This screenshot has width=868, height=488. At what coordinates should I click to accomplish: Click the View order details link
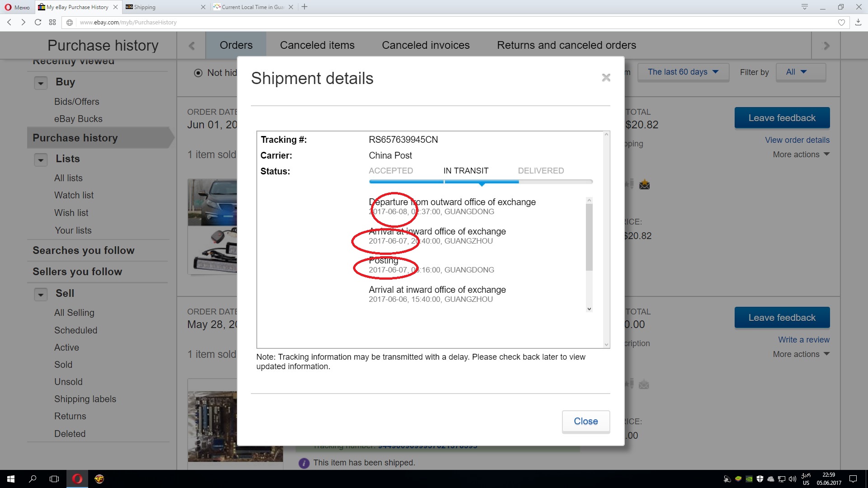click(x=797, y=140)
